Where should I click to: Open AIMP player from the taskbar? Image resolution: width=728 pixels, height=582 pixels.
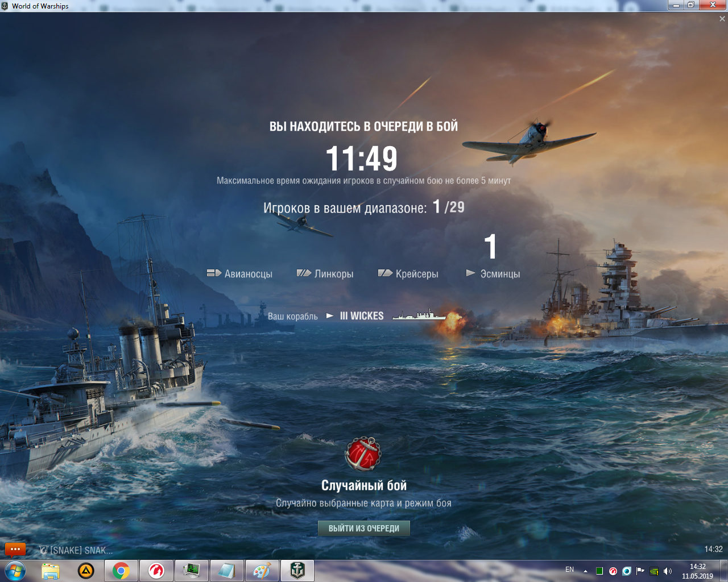click(86, 571)
